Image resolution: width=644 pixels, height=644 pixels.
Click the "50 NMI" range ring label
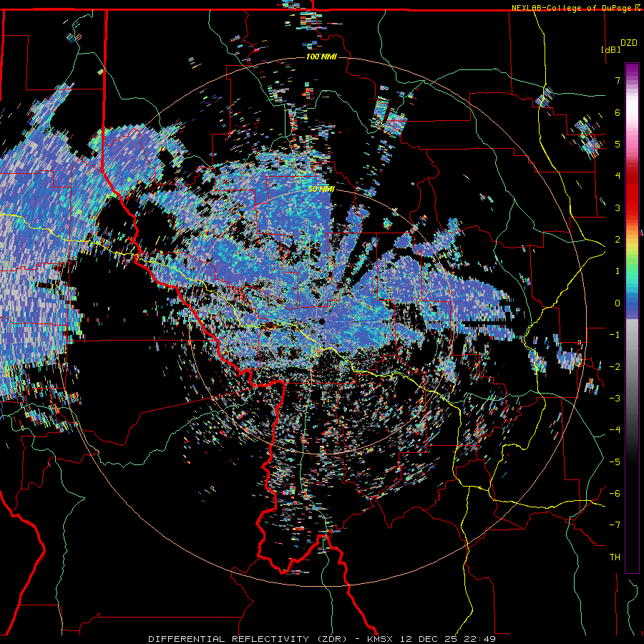(x=321, y=190)
